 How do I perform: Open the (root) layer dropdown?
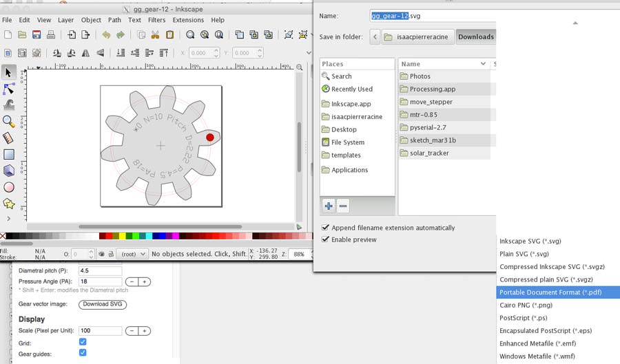tap(132, 254)
